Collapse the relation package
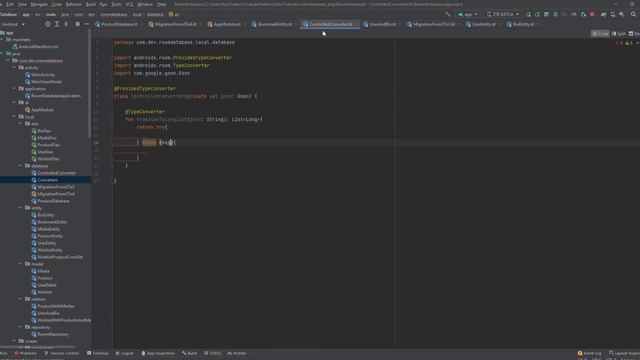 coord(21,299)
